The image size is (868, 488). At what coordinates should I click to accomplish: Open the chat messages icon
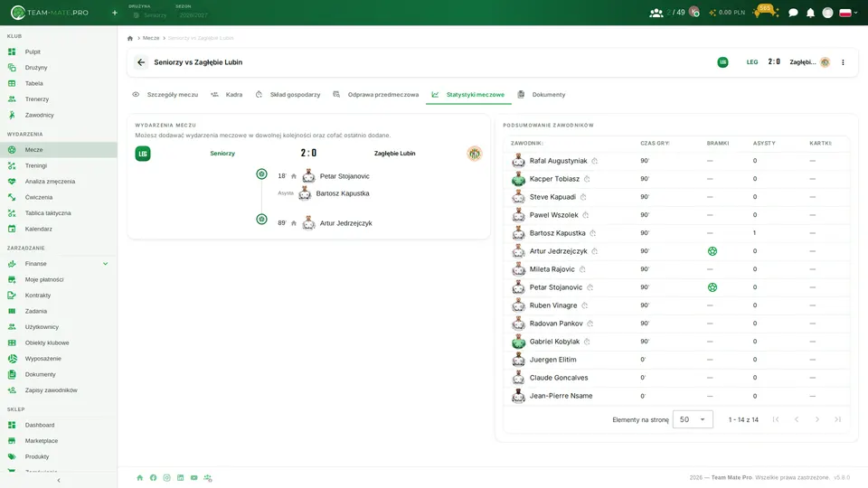pos(793,13)
